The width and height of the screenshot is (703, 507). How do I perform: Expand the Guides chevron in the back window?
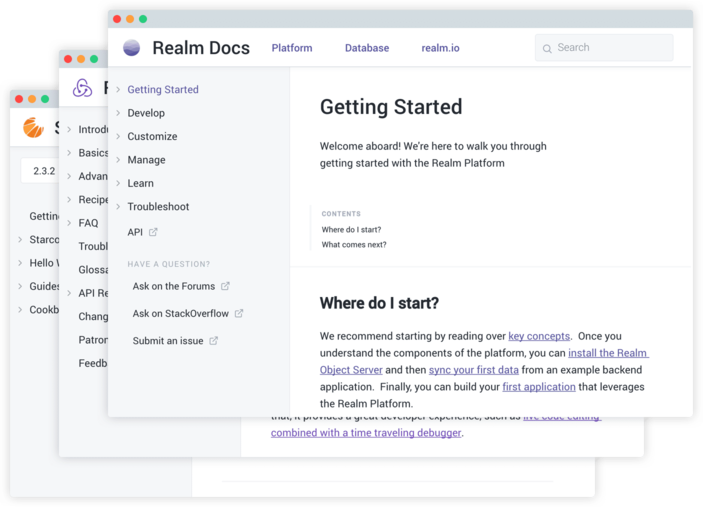pos(20,286)
